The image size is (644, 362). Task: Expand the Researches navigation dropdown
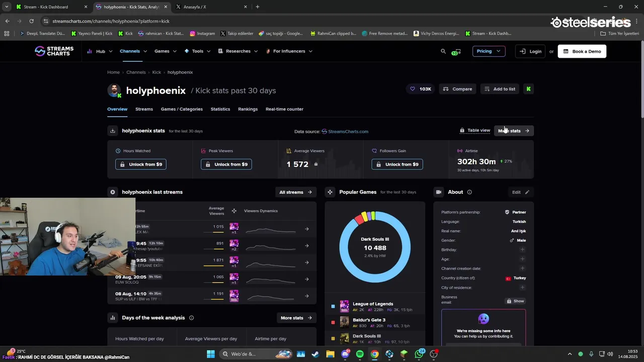pyautogui.click(x=238, y=51)
